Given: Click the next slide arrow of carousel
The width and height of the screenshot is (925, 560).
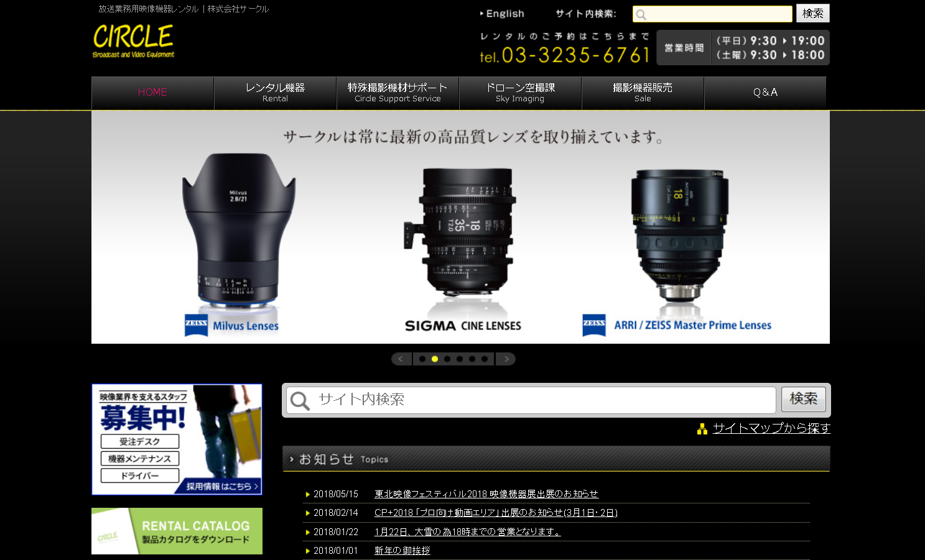Looking at the screenshot, I should 506,359.
